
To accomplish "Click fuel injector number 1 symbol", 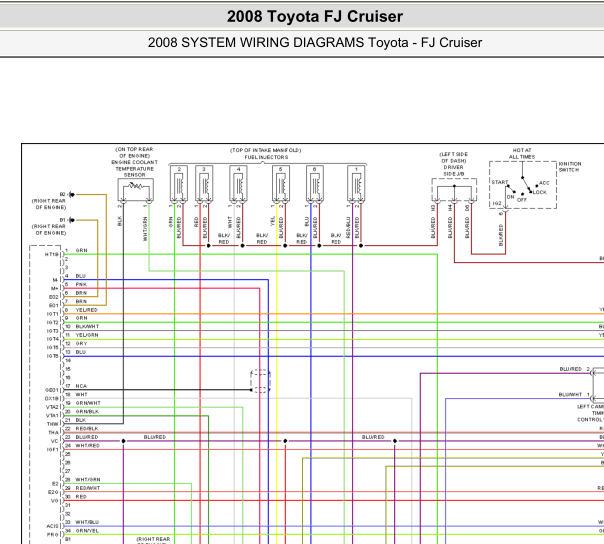I will 356,184.
